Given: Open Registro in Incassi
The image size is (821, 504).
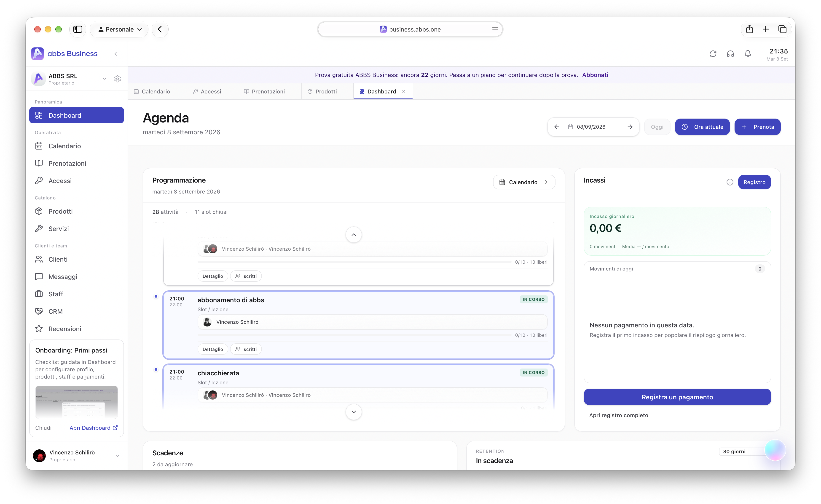Looking at the screenshot, I should coord(754,182).
